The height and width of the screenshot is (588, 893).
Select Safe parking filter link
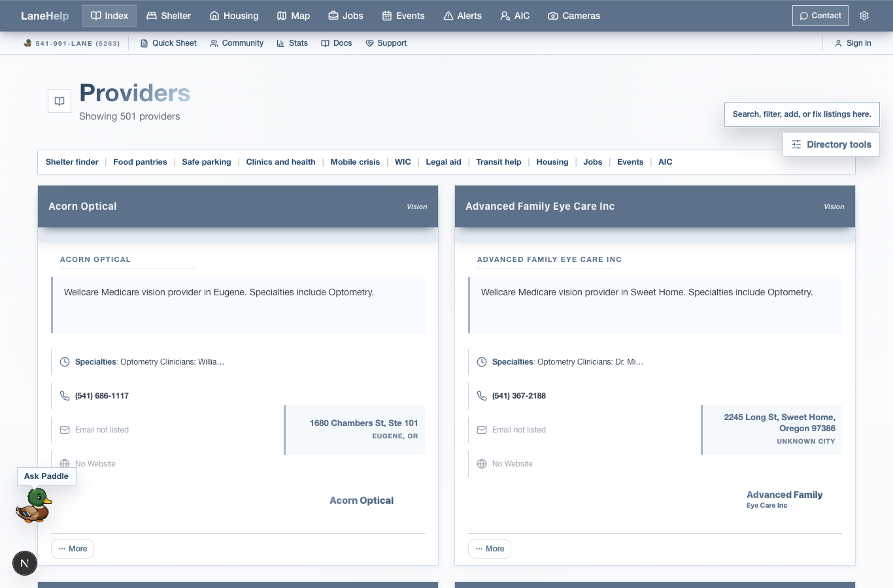pos(207,162)
